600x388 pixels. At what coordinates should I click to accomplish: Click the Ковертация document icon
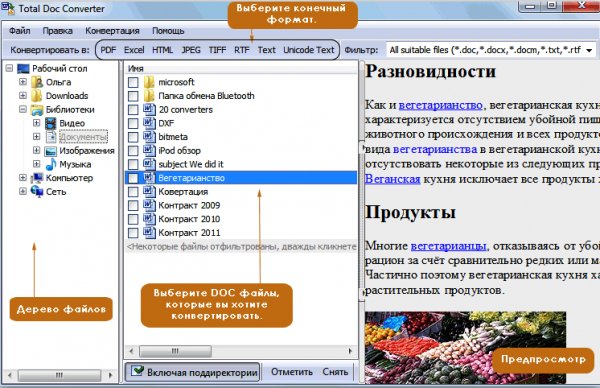coord(149,191)
